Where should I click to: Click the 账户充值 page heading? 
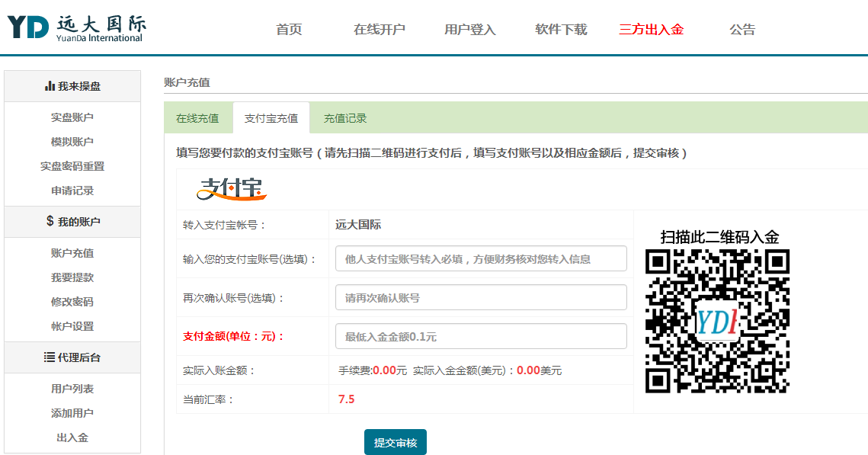pos(187,82)
